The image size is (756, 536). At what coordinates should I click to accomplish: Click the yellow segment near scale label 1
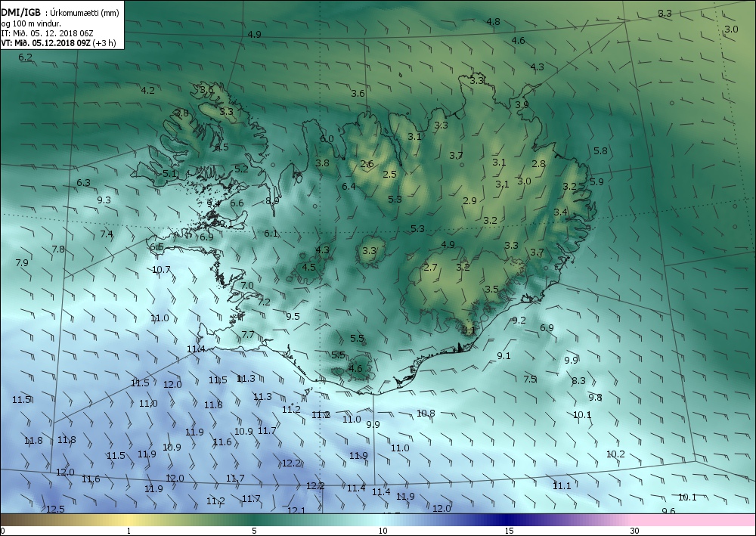129,519
